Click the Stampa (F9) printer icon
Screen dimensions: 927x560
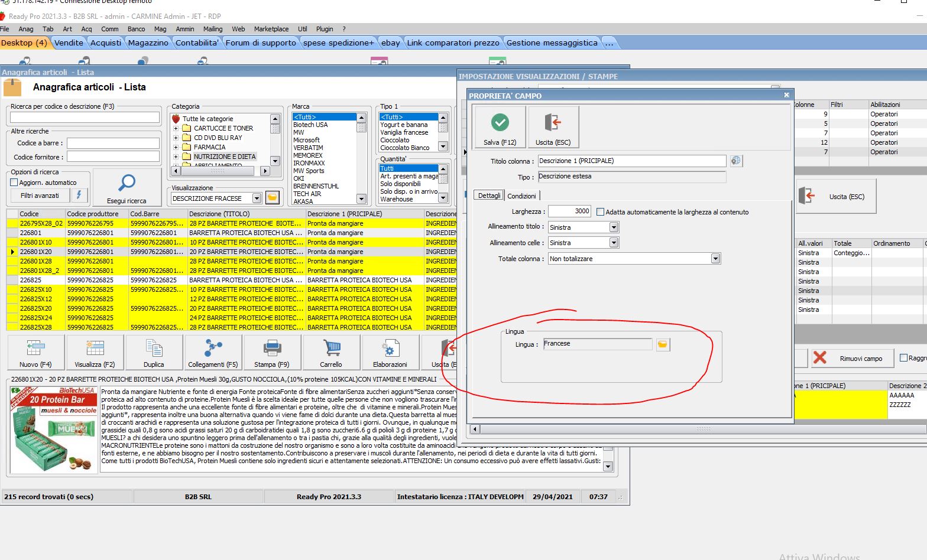(272, 349)
